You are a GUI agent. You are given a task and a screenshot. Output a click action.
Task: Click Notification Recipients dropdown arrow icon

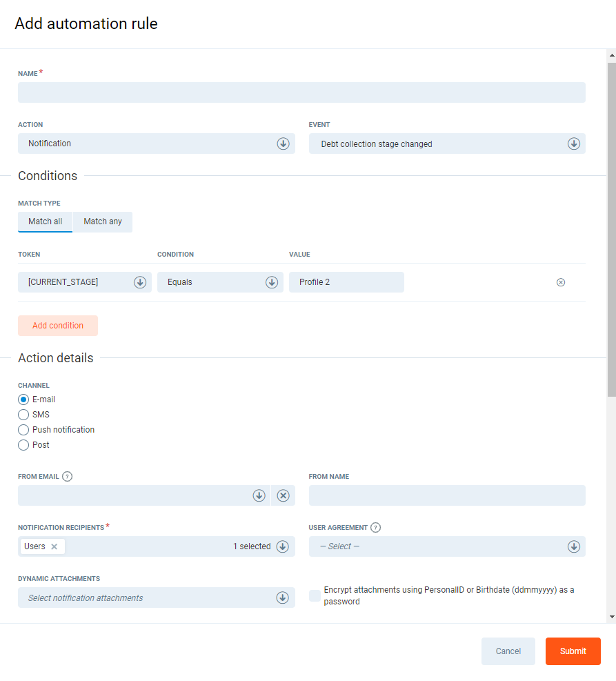click(282, 546)
